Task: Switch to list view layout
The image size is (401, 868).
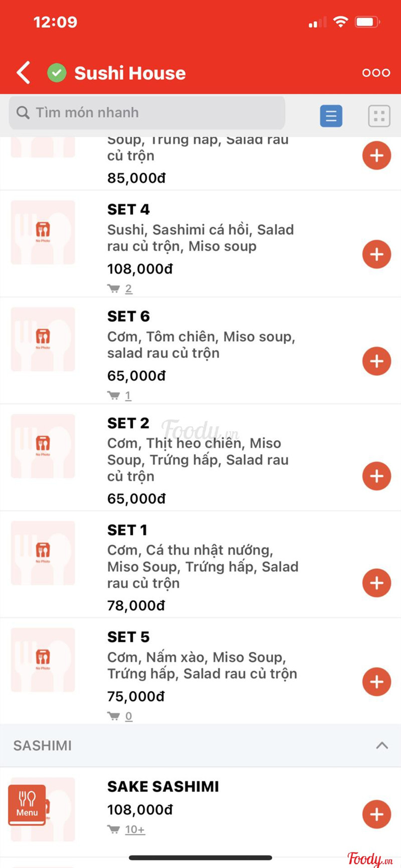Action: click(331, 116)
